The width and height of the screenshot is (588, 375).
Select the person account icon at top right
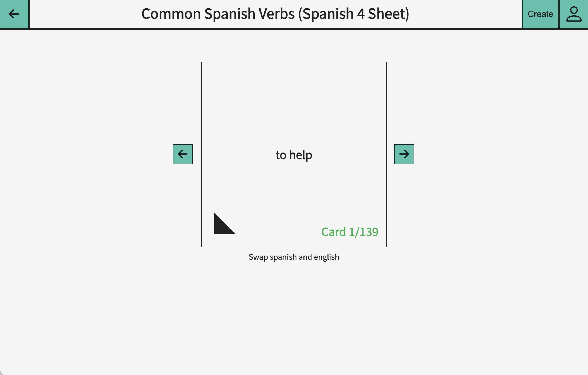(x=574, y=14)
